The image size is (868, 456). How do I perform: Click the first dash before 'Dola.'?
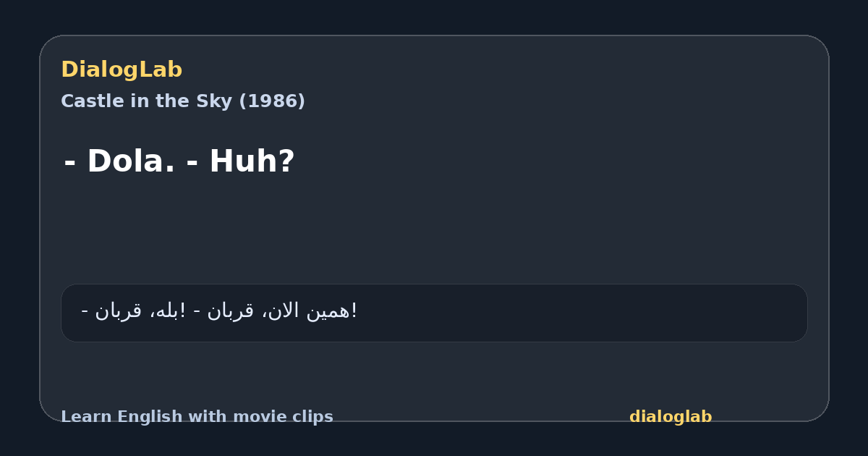[70, 162]
